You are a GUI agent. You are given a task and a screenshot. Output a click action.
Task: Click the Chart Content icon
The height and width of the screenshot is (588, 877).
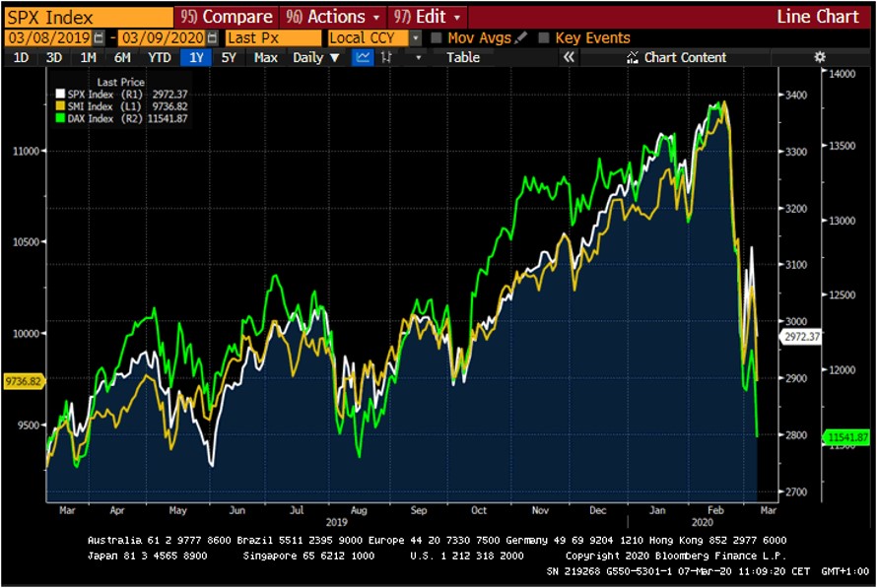click(633, 57)
